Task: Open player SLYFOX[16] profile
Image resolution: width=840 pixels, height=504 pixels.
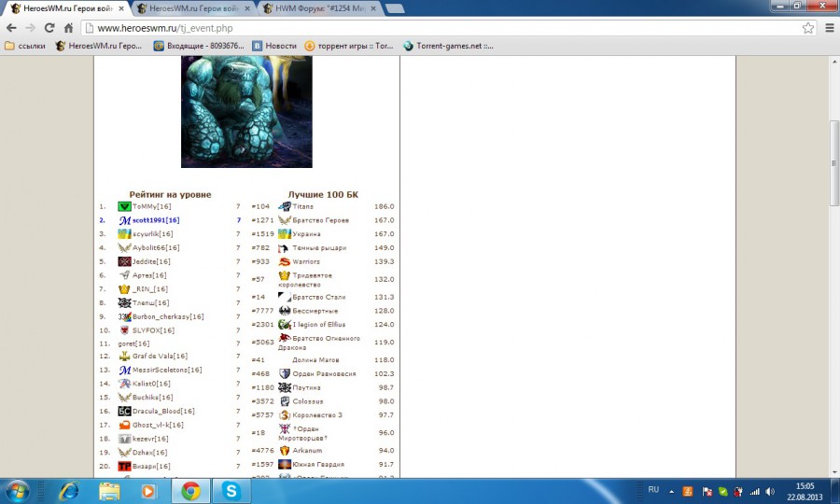Action: coord(153,330)
